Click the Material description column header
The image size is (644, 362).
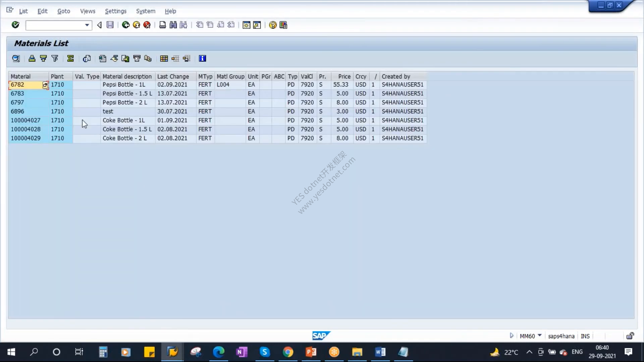127,76
